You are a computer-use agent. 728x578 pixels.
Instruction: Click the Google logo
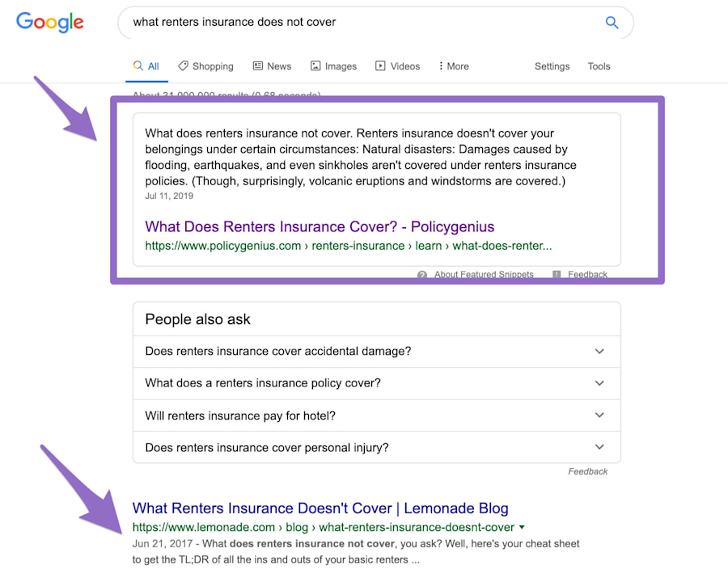pos(49,22)
